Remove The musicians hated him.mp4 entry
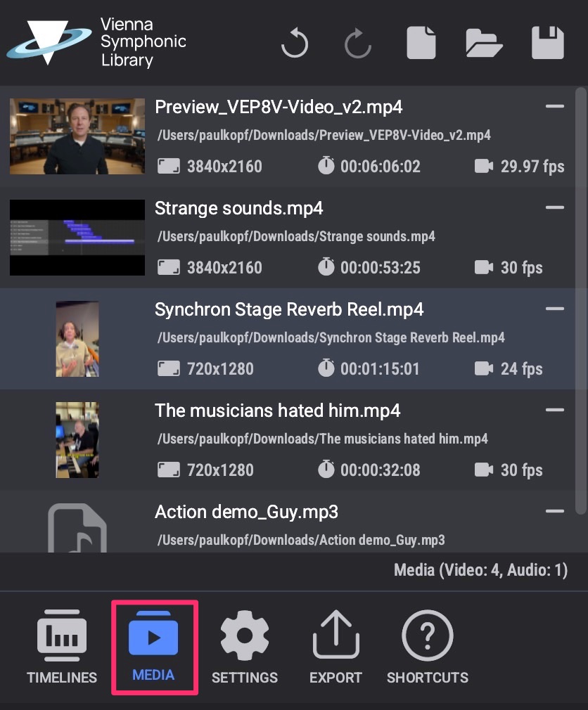The image size is (588, 710). click(x=555, y=411)
